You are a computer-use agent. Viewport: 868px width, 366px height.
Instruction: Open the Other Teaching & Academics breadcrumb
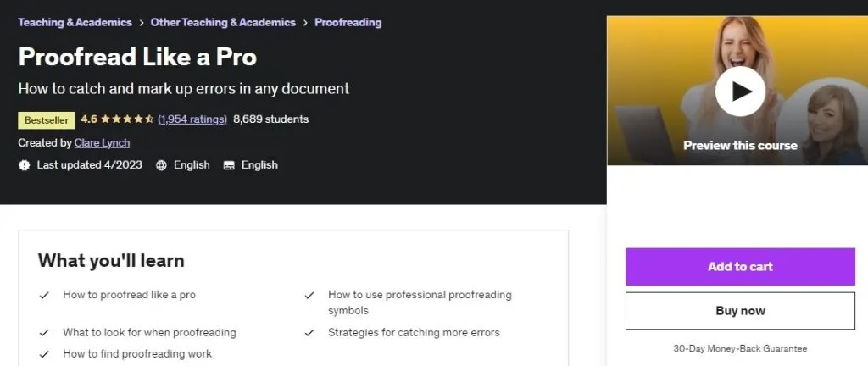[x=223, y=23]
